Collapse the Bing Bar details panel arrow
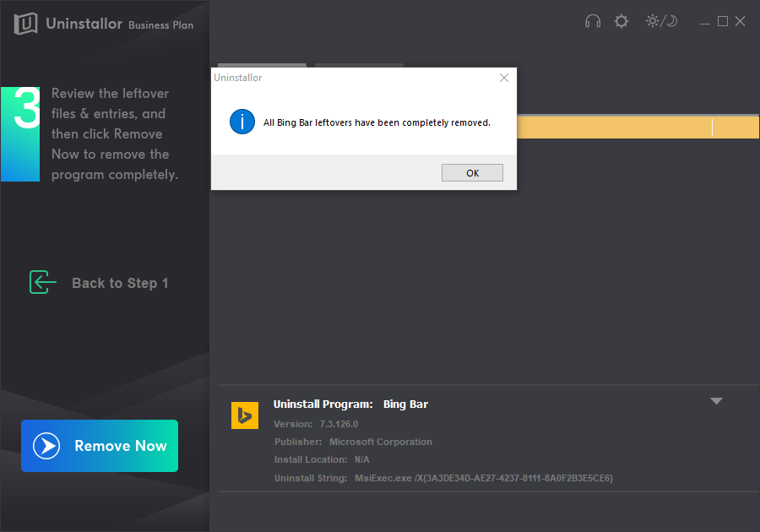 pos(716,401)
